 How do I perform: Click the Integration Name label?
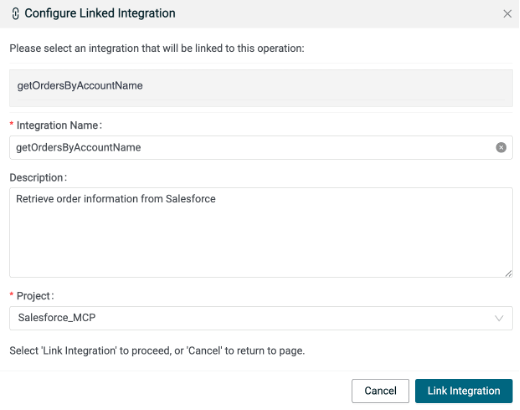coord(59,125)
